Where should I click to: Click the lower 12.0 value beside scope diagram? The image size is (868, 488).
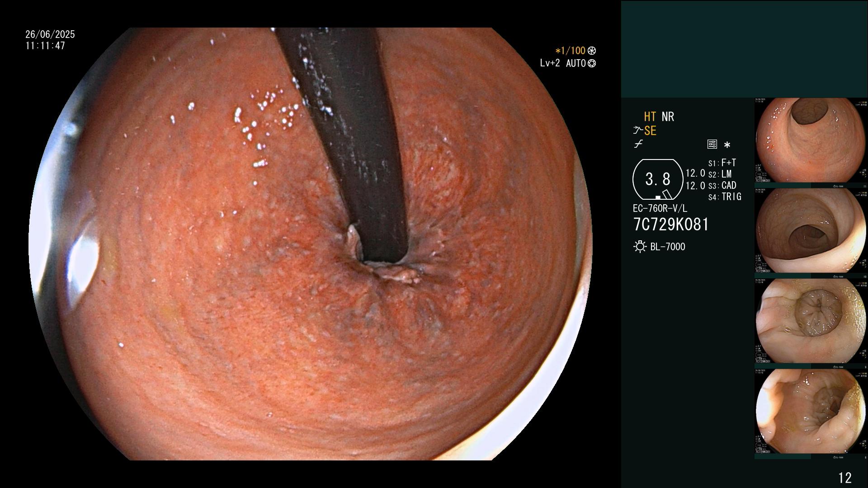tap(695, 186)
